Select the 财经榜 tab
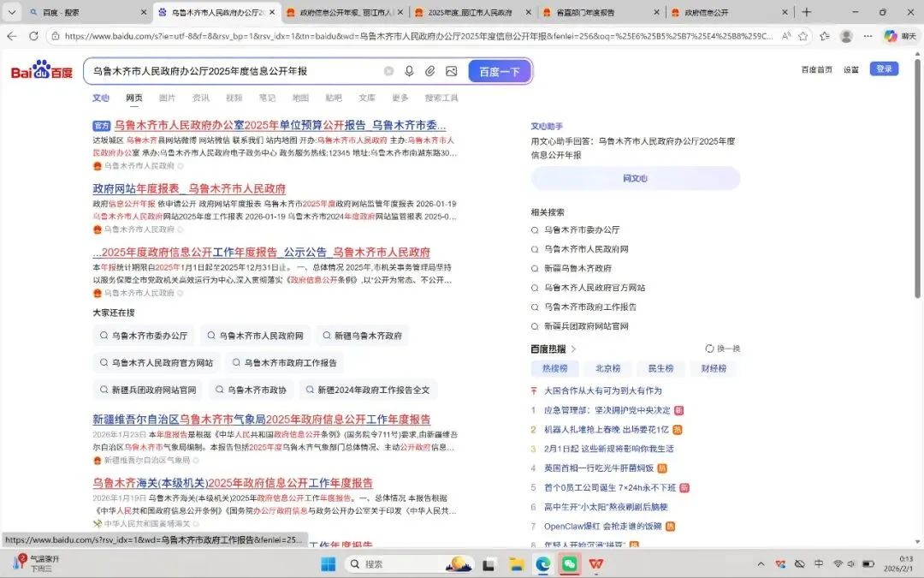Viewport: 924px width, 578px height. 714,368
